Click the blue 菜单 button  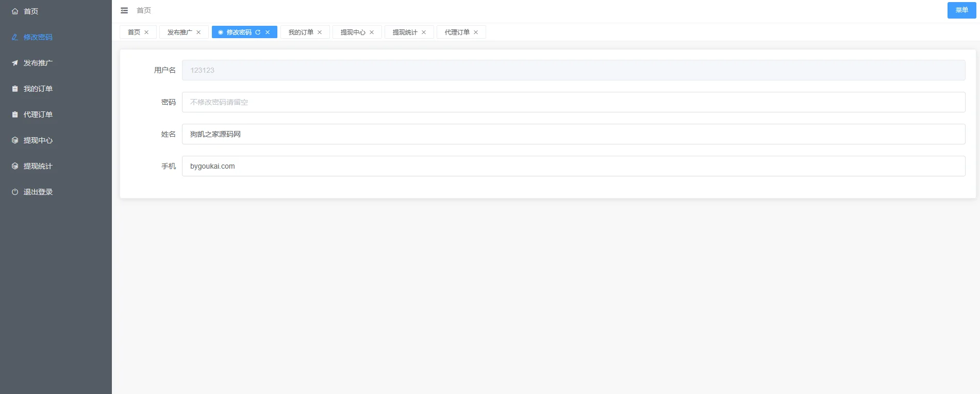(x=961, y=10)
